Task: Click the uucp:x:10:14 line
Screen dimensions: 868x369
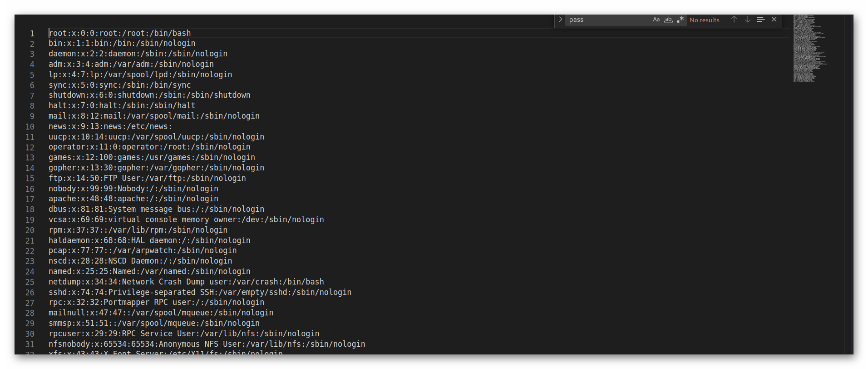Action: click(x=157, y=137)
